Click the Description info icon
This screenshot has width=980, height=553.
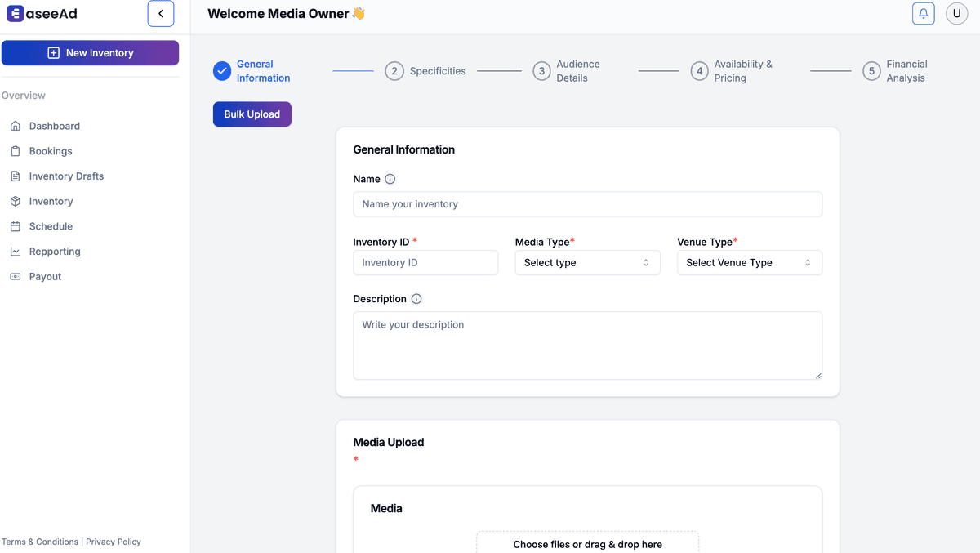pos(416,299)
